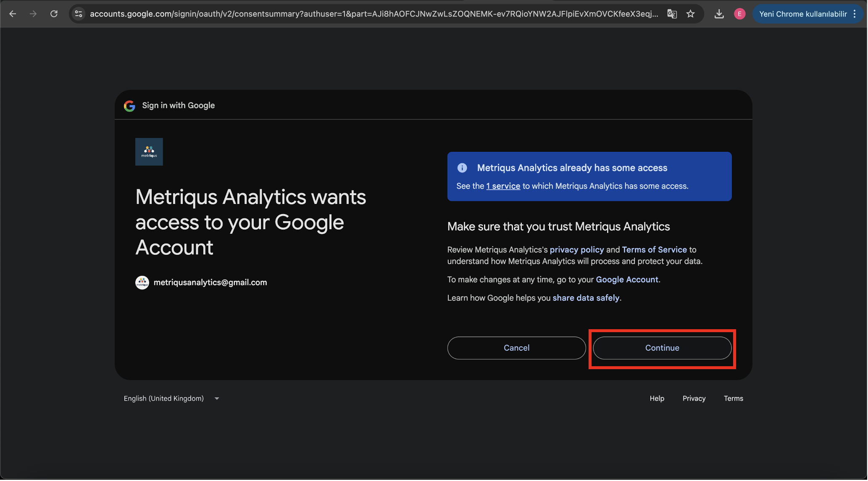The image size is (868, 481).
Task: Open the Privacy footer link
Action: click(694, 399)
